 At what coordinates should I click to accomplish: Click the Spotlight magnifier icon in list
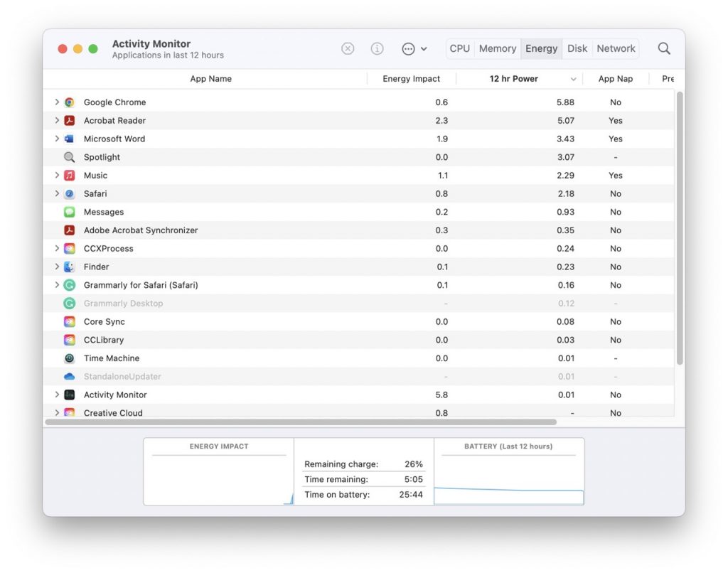click(x=70, y=157)
